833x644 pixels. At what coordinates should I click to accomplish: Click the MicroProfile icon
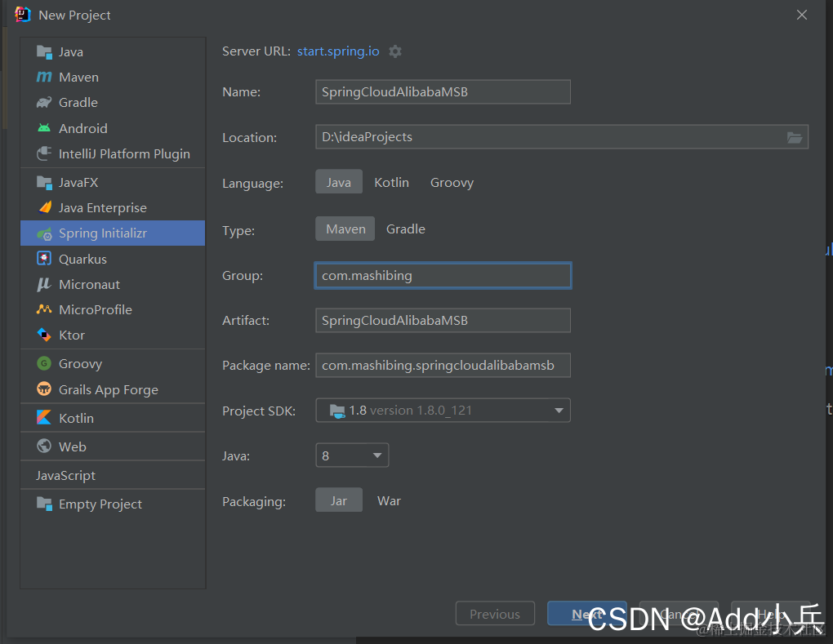click(44, 309)
